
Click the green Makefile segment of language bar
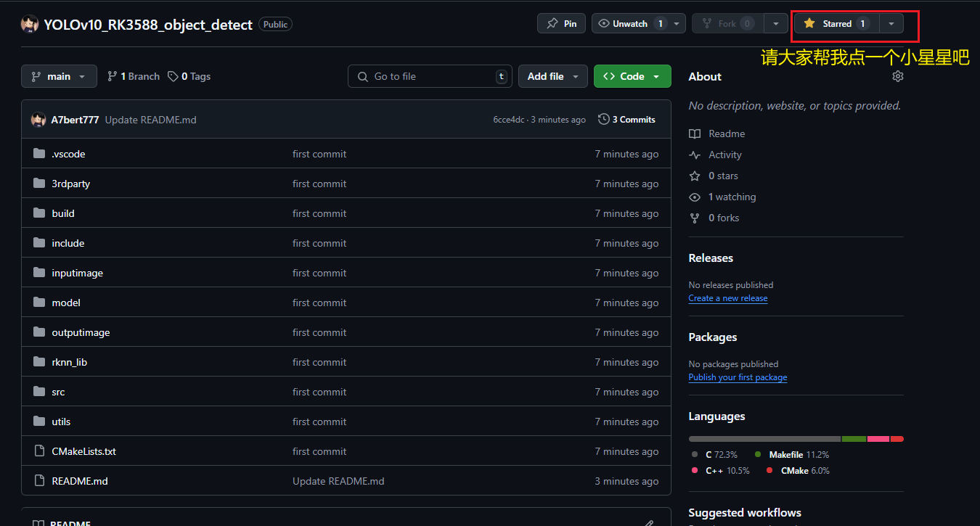(854, 439)
